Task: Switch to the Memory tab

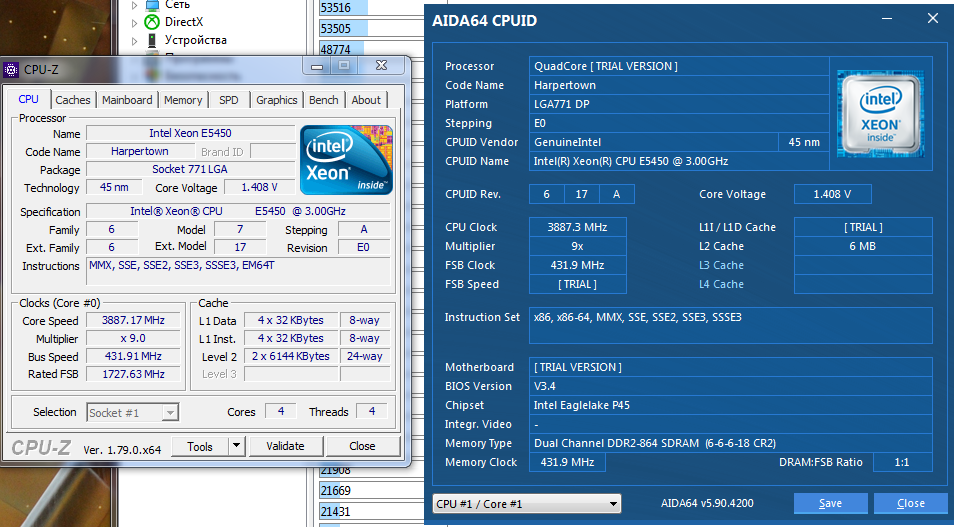Action: pyautogui.click(x=183, y=100)
